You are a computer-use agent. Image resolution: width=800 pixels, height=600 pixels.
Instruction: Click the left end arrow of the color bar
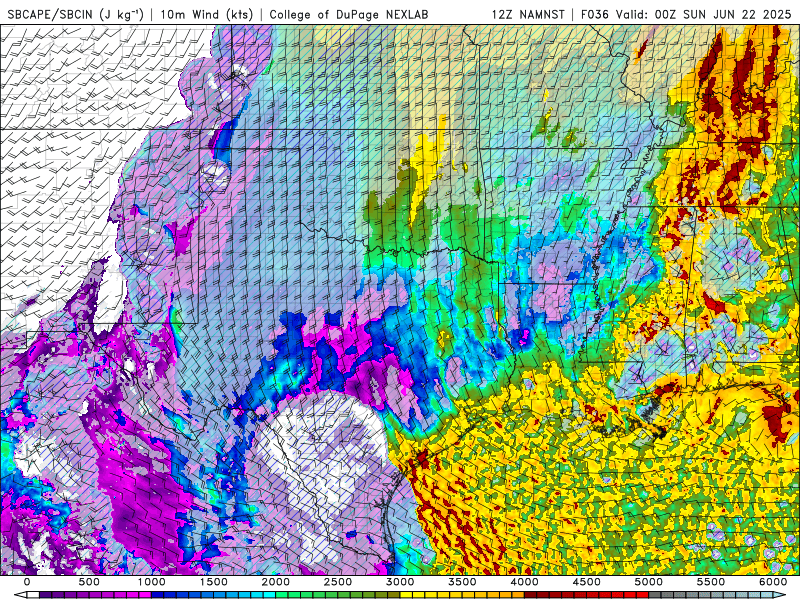(x=20, y=595)
